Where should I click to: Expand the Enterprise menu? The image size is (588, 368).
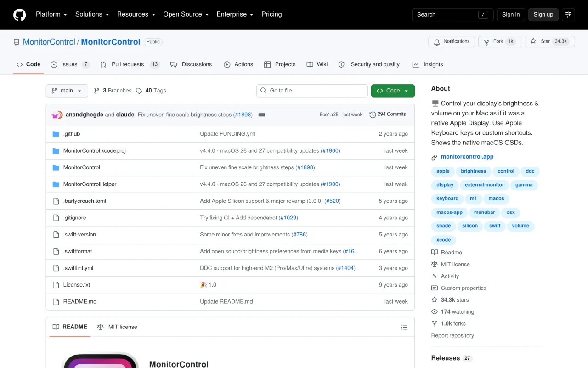click(235, 15)
